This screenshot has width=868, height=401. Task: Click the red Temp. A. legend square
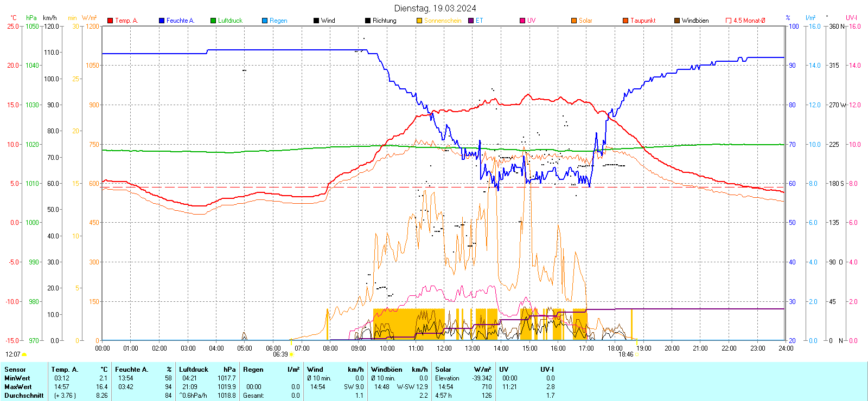[110, 21]
